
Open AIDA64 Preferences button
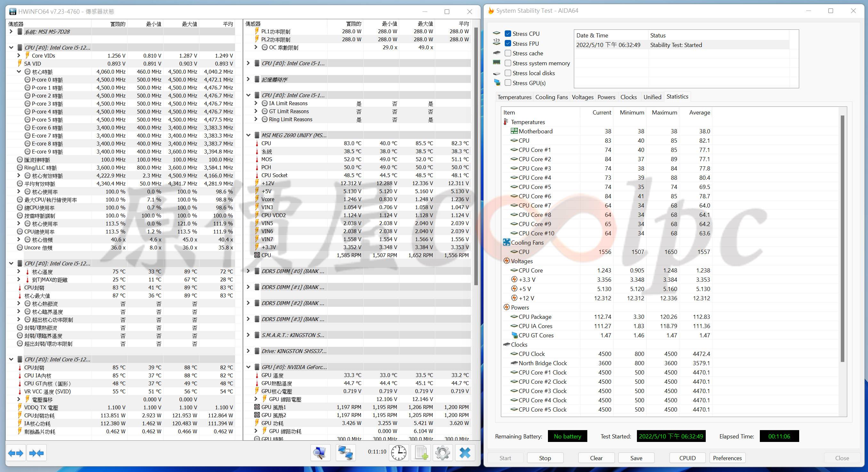point(727,458)
